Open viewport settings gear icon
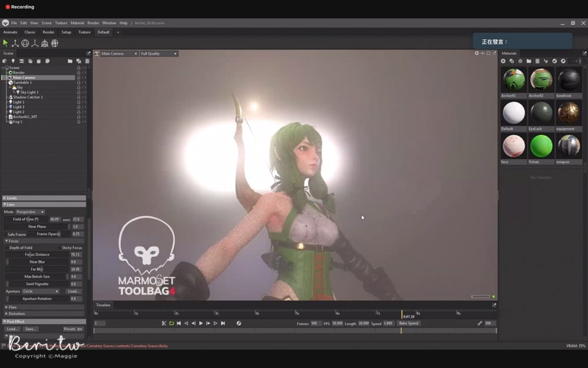The image size is (588, 368). (x=477, y=54)
